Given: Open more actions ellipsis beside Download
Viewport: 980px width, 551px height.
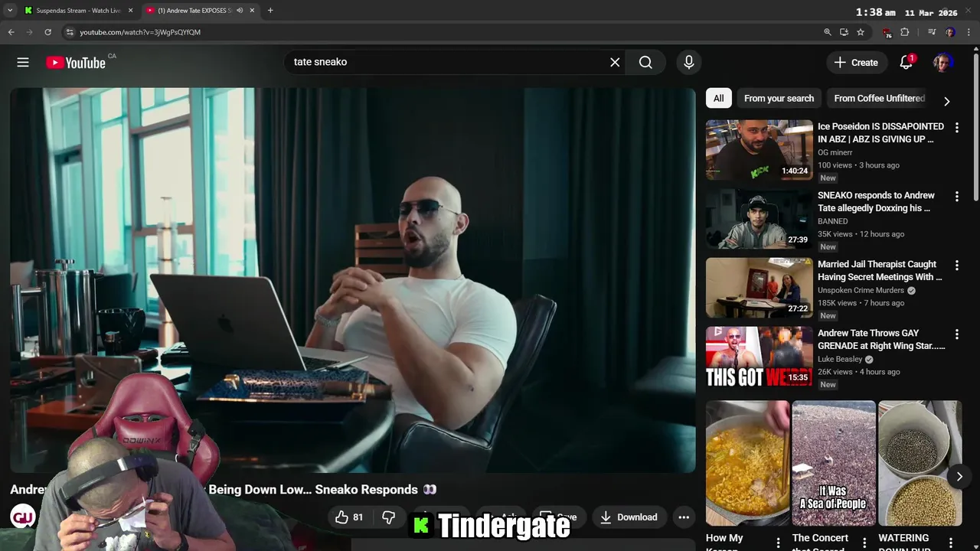Looking at the screenshot, I should pos(684,517).
